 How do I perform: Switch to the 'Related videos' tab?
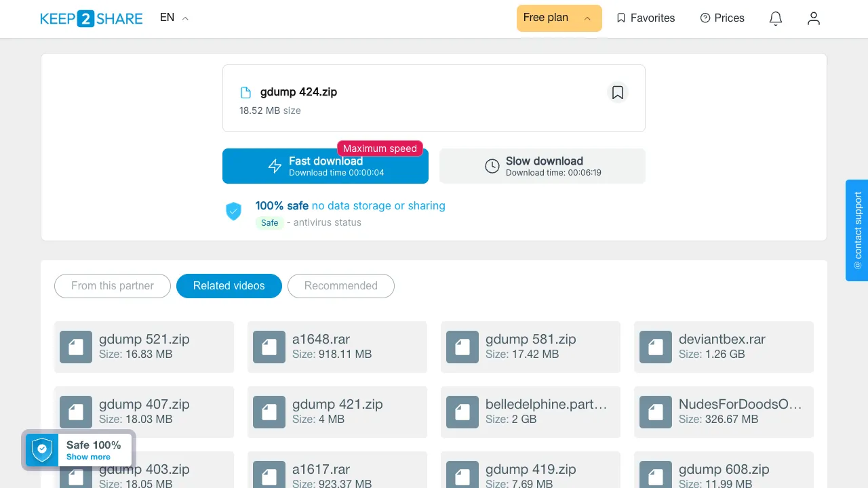(229, 286)
